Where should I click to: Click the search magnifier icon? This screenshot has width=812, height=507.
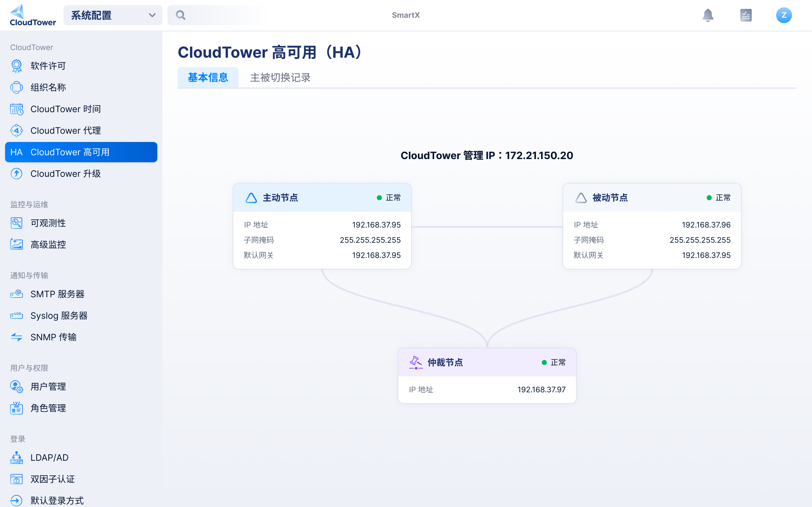[180, 15]
